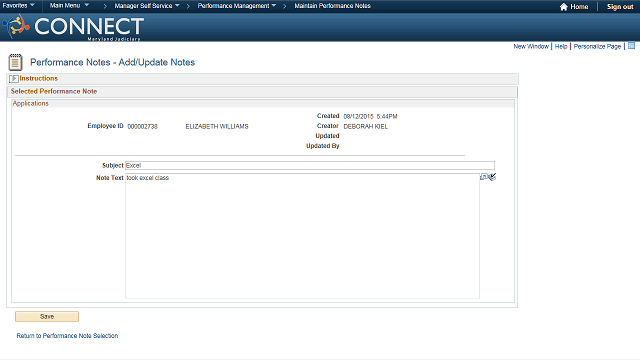This screenshot has width=640, height=360.
Task: Click the spell check icon for Note Text
Action: point(492,177)
